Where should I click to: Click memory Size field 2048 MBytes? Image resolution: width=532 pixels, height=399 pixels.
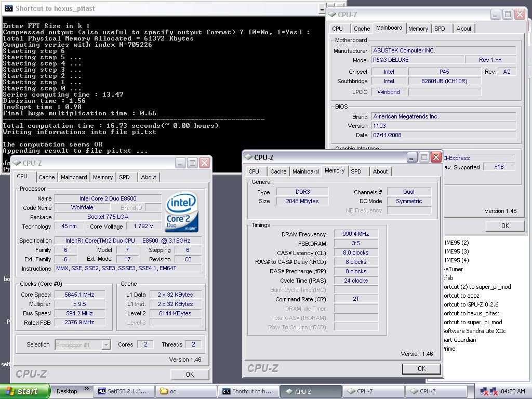[x=302, y=201]
